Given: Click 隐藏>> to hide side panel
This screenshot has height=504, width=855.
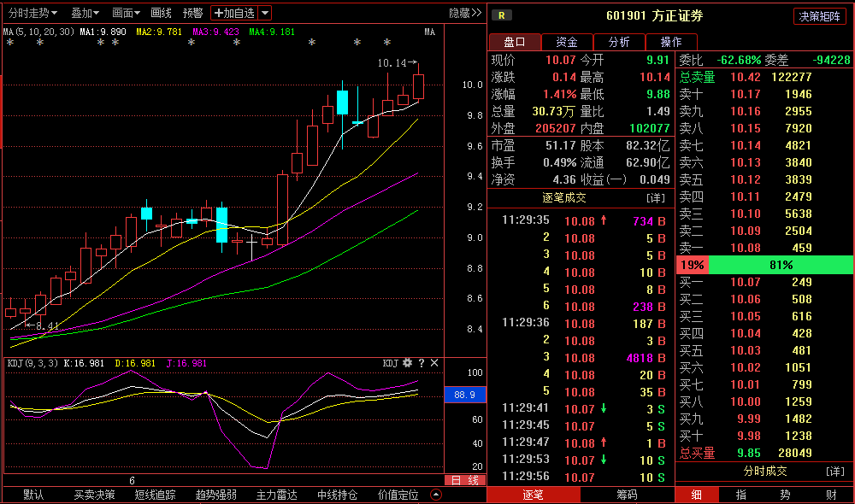Looking at the screenshot, I should point(465,13).
